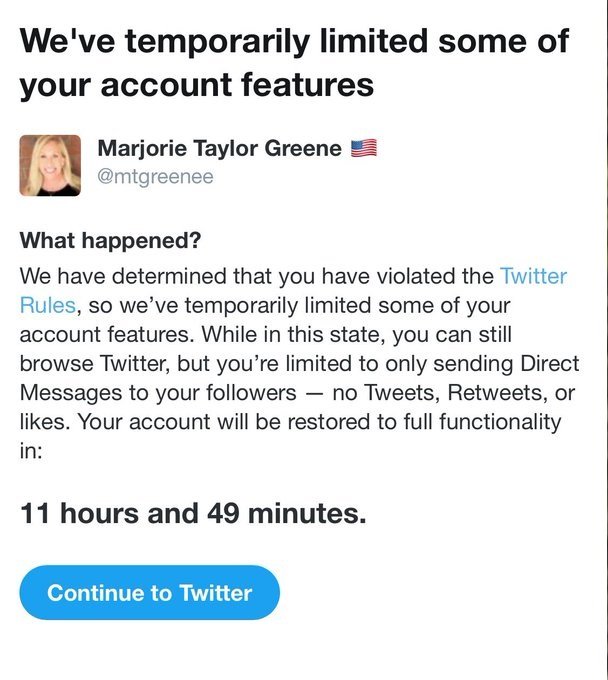The height and width of the screenshot is (680, 608).
Task: Open the Twitter Rules link
Action: (x=533, y=276)
